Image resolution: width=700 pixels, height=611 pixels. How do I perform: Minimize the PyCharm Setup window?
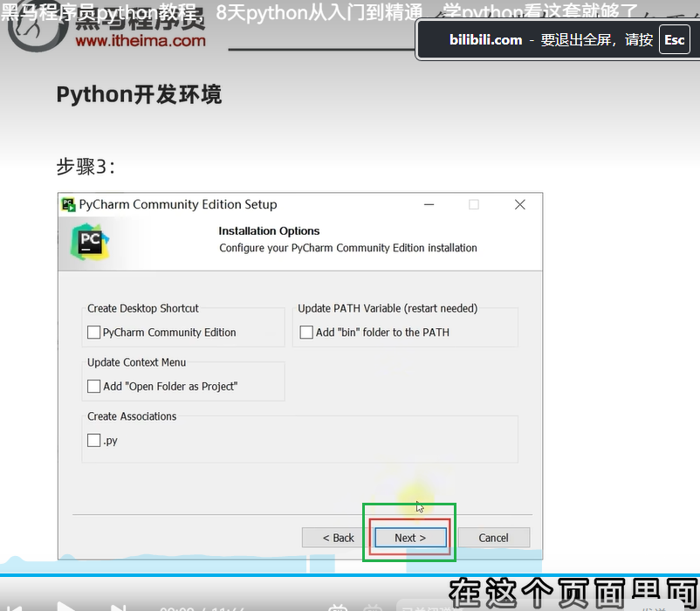pos(429,205)
